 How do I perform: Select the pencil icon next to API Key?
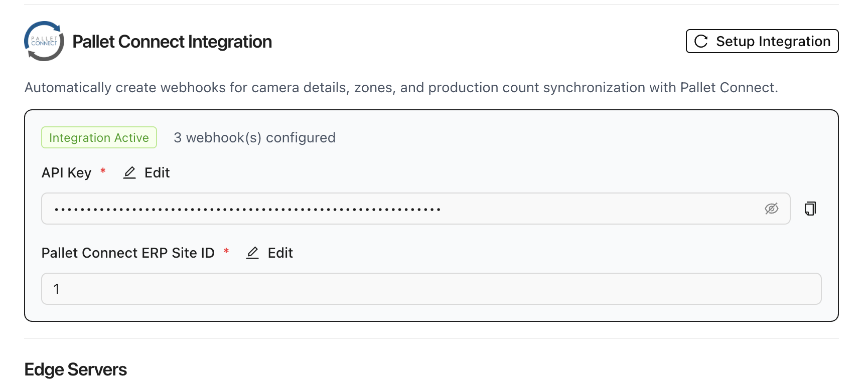[x=129, y=172]
